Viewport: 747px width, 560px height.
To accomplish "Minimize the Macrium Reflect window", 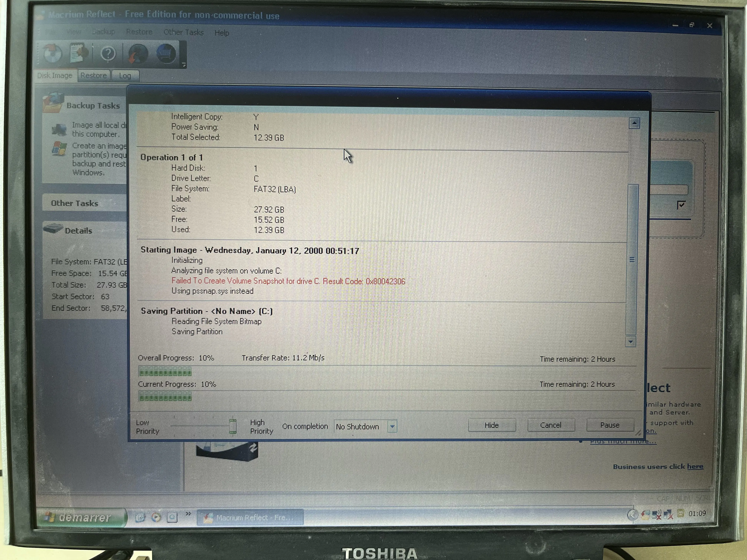I will [675, 25].
